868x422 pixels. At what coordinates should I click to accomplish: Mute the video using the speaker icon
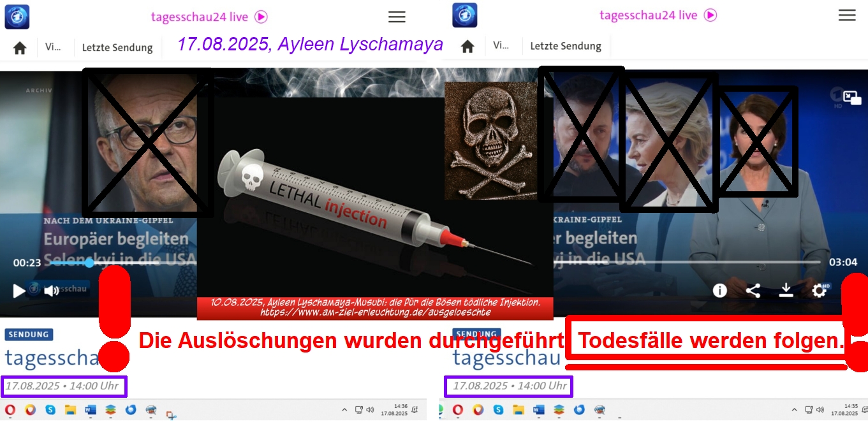(52, 291)
